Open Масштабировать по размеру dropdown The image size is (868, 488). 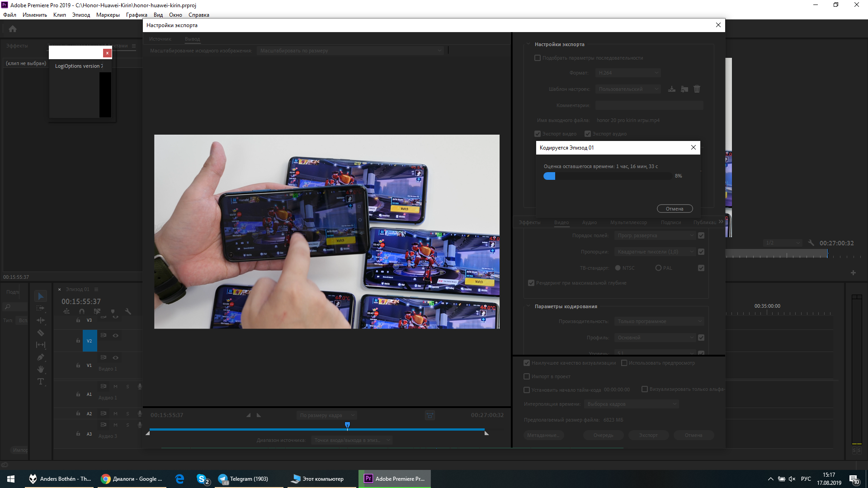(350, 51)
